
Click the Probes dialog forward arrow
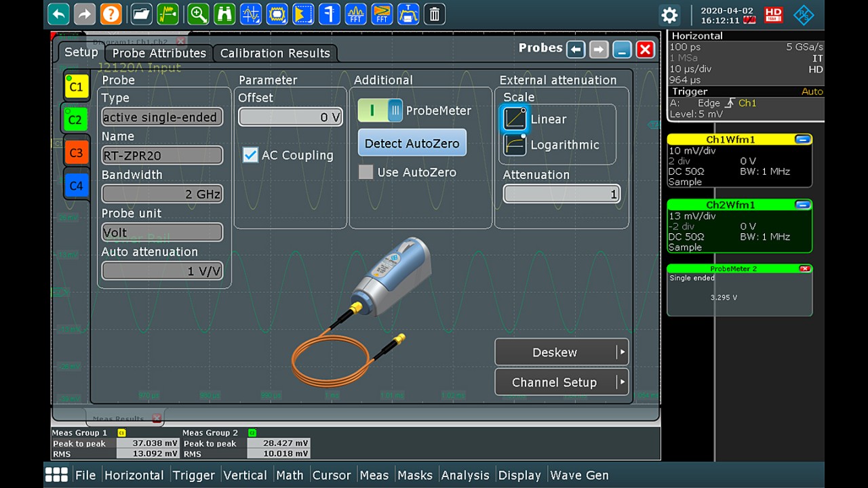click(x=599, y=49)
